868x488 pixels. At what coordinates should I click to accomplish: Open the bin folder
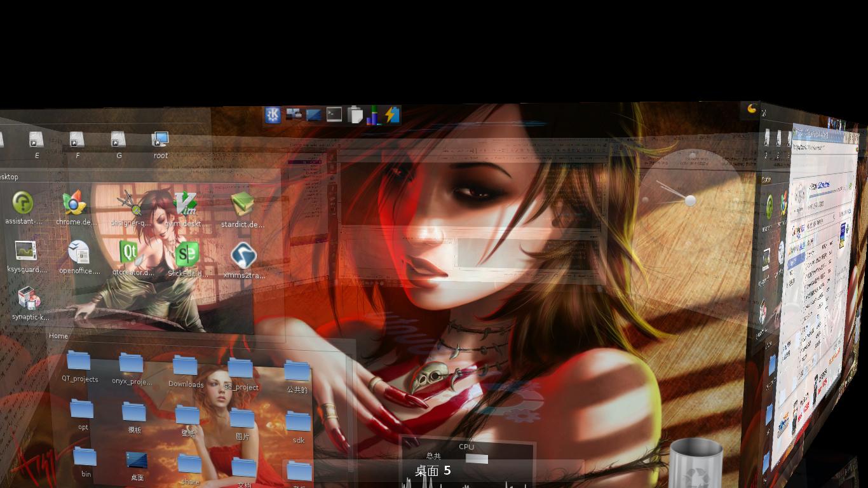pyautogui.click(x=85, y=457)
